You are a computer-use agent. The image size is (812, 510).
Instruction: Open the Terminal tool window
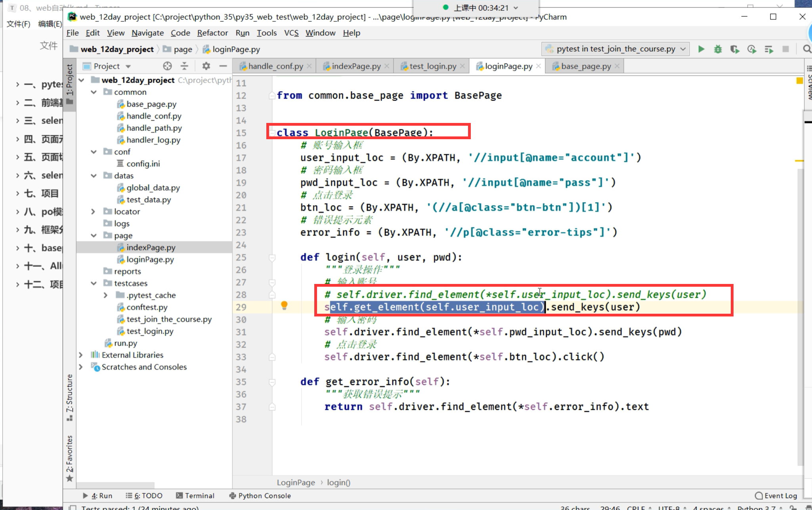click(195, 496)
